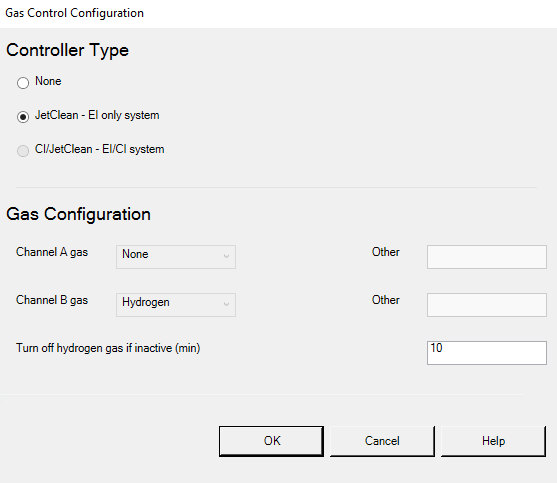The height and width of the screenshot is (483, 557).
Task: Open the Channel A gas combo box showing None
Action: click(x=176, y=257)
